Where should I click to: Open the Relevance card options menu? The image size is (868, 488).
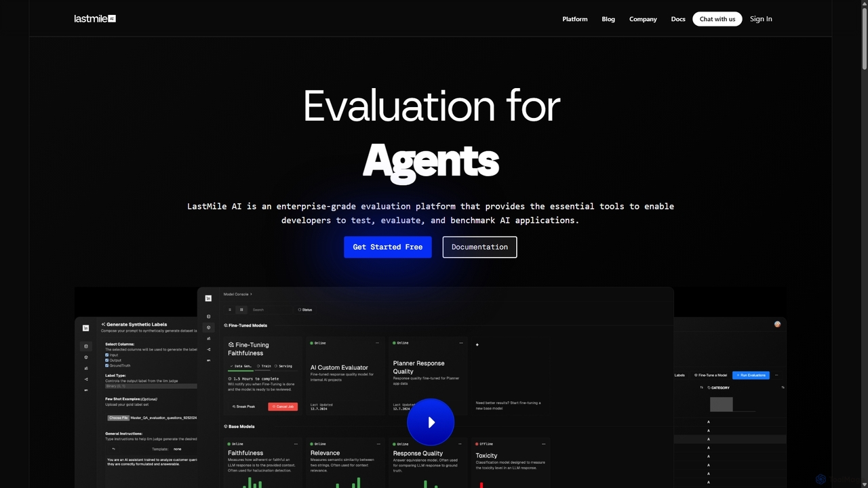(378, 444)
